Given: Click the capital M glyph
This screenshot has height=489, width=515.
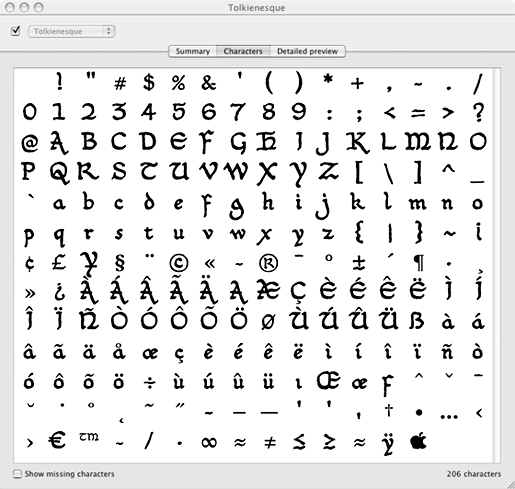Looking at the screenshot, I should (x=418, y=141).
